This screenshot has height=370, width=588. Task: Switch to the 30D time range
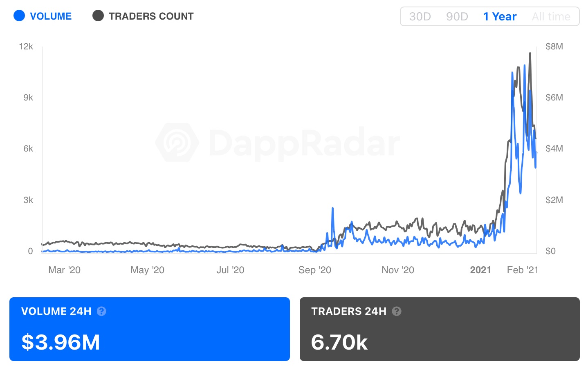tap(420, 17)
